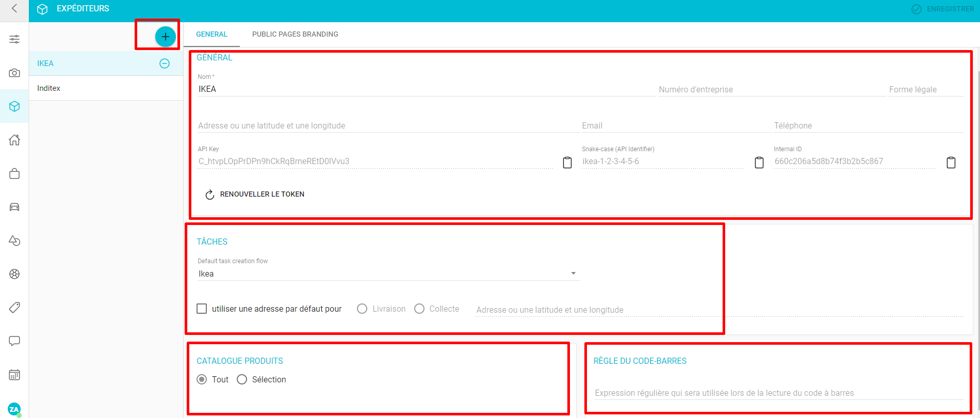The width and height of the screenshot is (980, 418).
Task: Copy the API Key to clipboard
Action: click(x=567, y=163)
